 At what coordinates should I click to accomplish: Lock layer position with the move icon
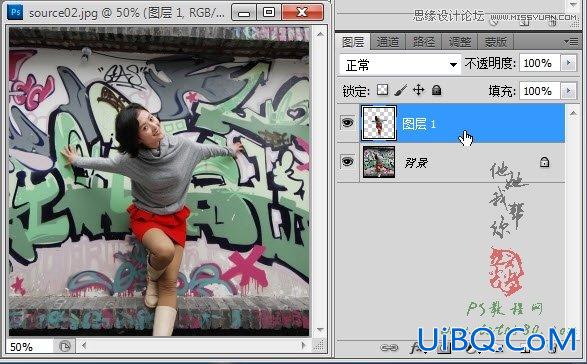(x=418, y=90)
